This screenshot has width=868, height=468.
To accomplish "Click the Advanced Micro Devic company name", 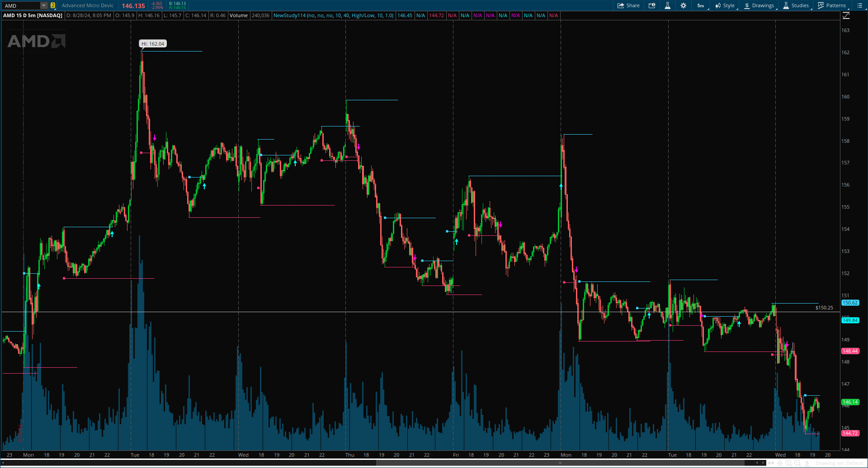I will point(88,5).
